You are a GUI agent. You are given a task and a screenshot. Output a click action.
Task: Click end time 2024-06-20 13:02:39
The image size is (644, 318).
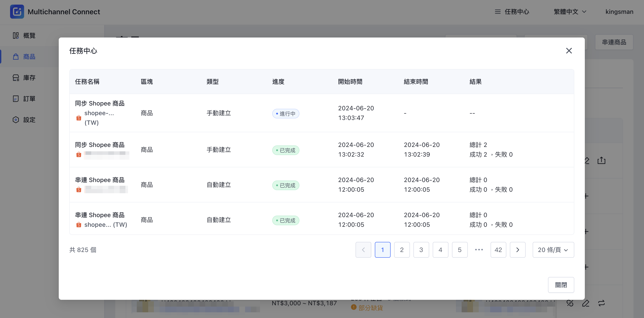point(422,149)
